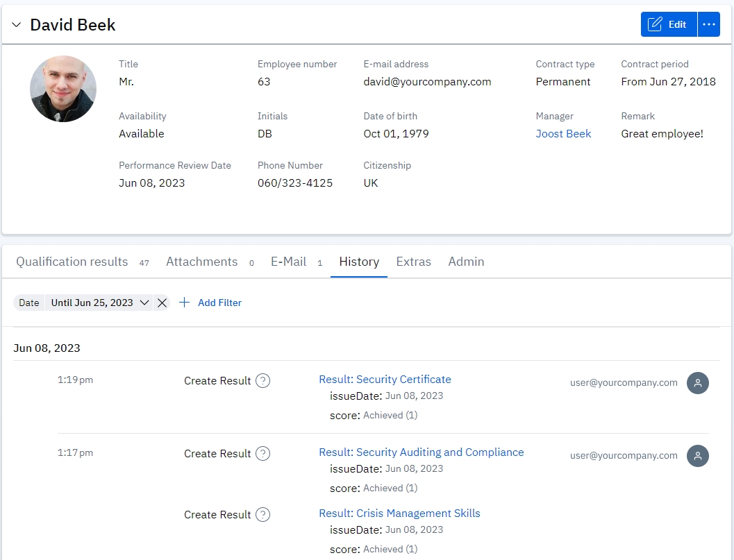Open Result: Security Certificate link
This screenshot has height=560, width=734.
click(x=385, y=380)
